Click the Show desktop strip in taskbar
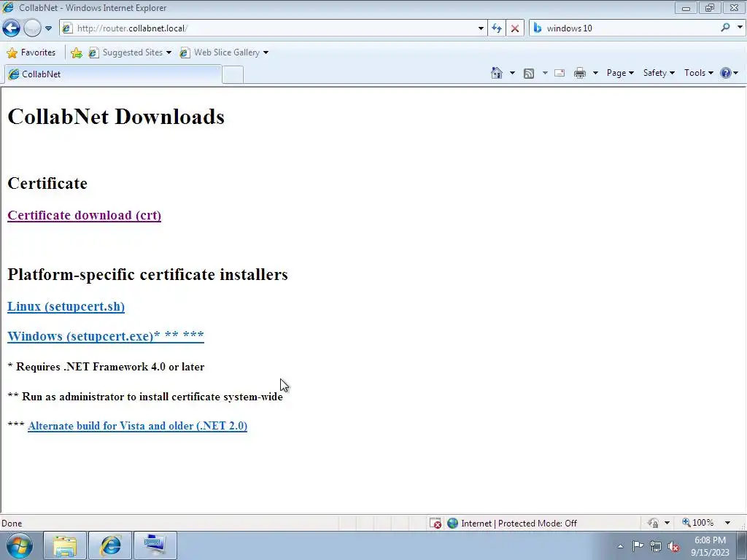 pyautogui.click(x=742, y=545)
